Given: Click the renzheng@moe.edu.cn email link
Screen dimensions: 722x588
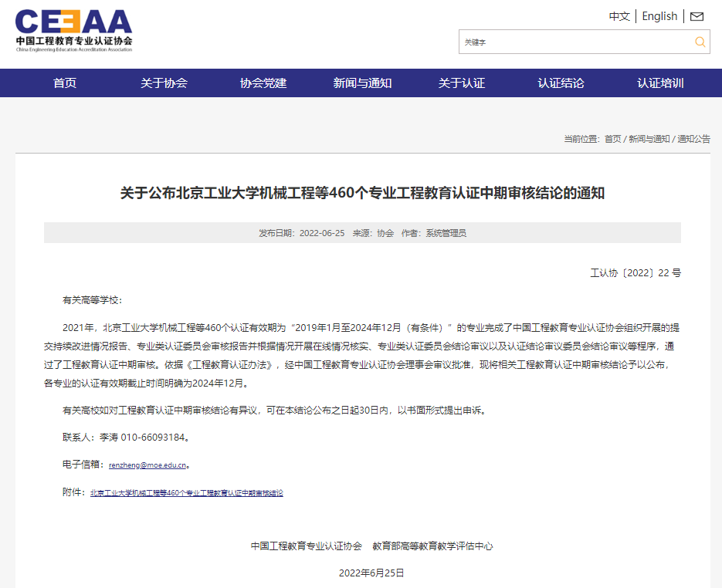Looking at the screenshot, I should click(147, 465).
